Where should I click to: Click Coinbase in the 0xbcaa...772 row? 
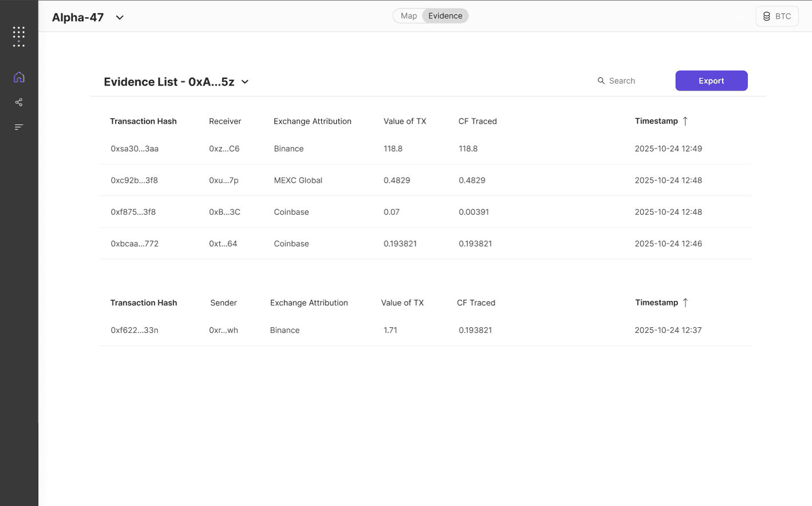point(291,244)
